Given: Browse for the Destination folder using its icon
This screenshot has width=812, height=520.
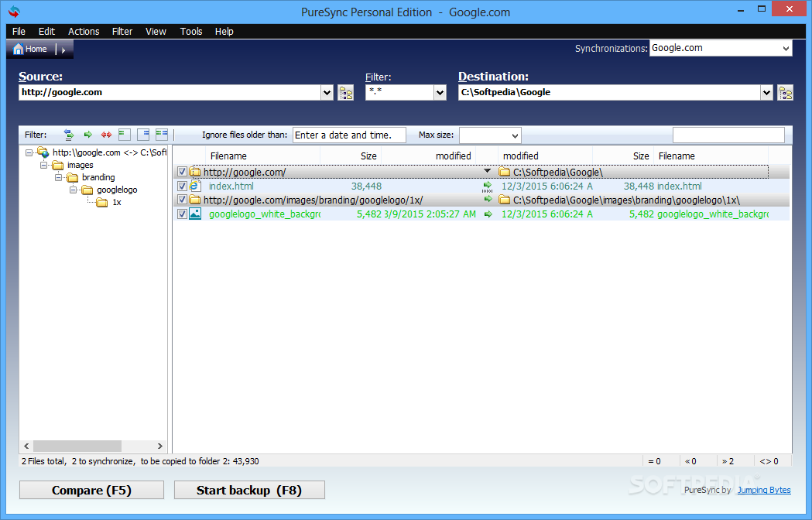Looking at the screenshot, I should click(785, 93).
